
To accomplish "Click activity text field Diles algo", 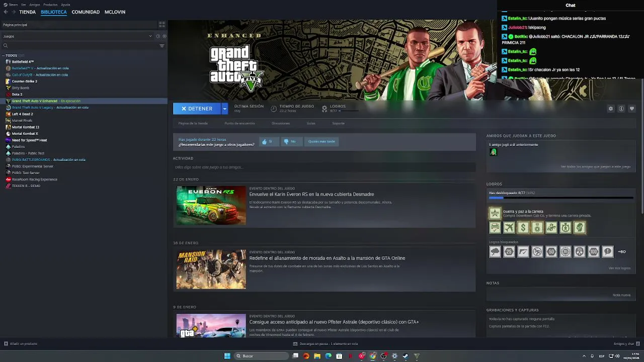I will (x=324, y=167).
